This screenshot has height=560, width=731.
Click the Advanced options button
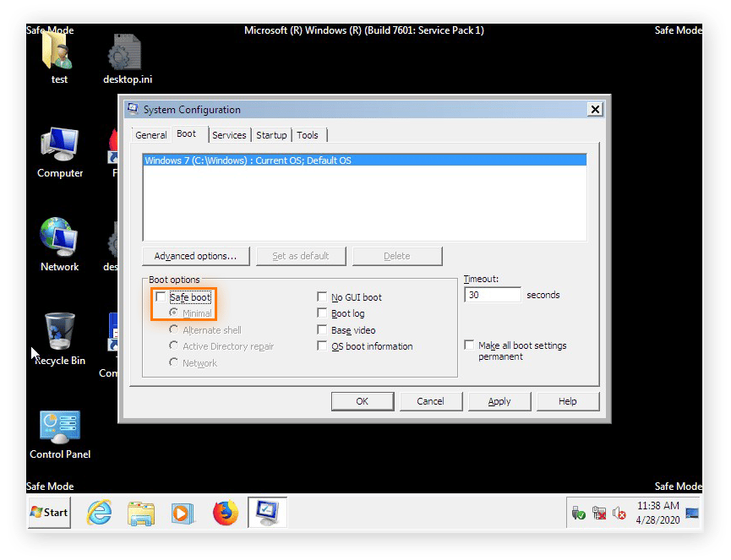pos(195,256)
